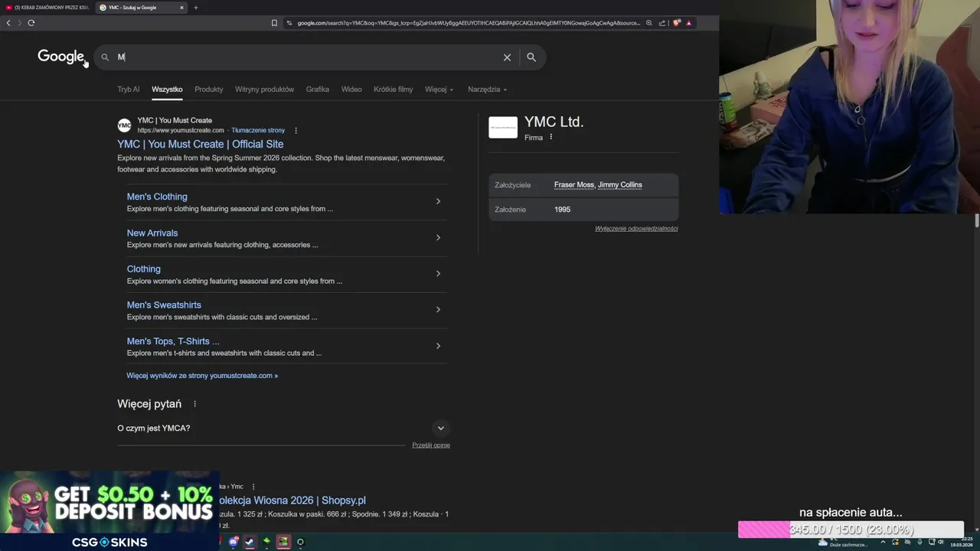Open the Fraser Moss, Jimmy Collins link
Viewport: 980px width, 551px height.
point(598,184)
